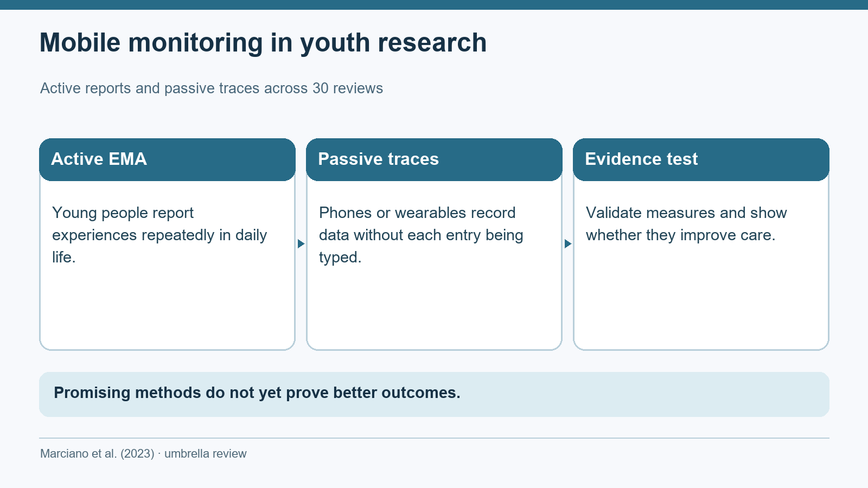Click the horizontal divider line above footer
The height and width of the screenshot is (488, 868).
(x=434, y=438)
